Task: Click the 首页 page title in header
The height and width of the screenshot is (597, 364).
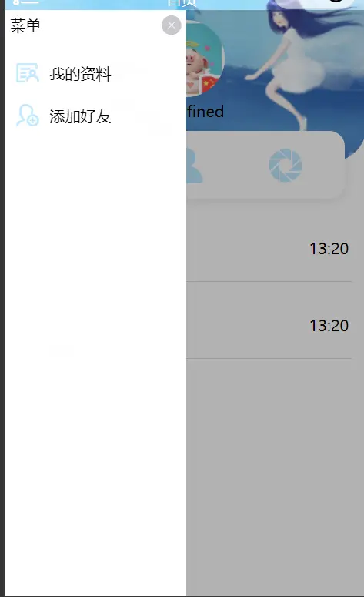Action: pos(182,3)
